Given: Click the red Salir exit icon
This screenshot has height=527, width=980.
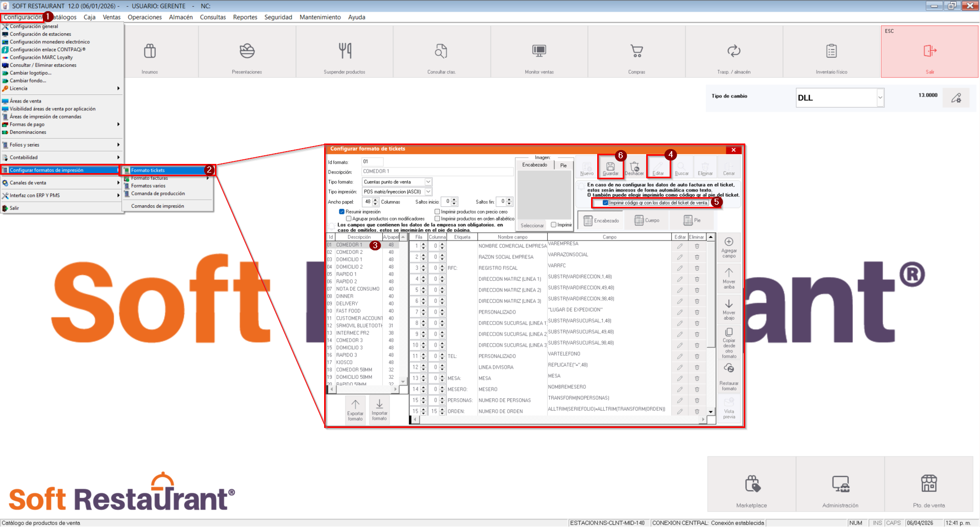Looking at the screenshot, I should (x=930, y=52).
